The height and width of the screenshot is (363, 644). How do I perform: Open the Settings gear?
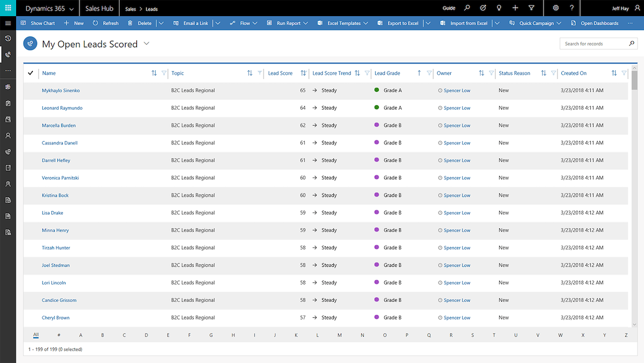[x=555, y=8]
